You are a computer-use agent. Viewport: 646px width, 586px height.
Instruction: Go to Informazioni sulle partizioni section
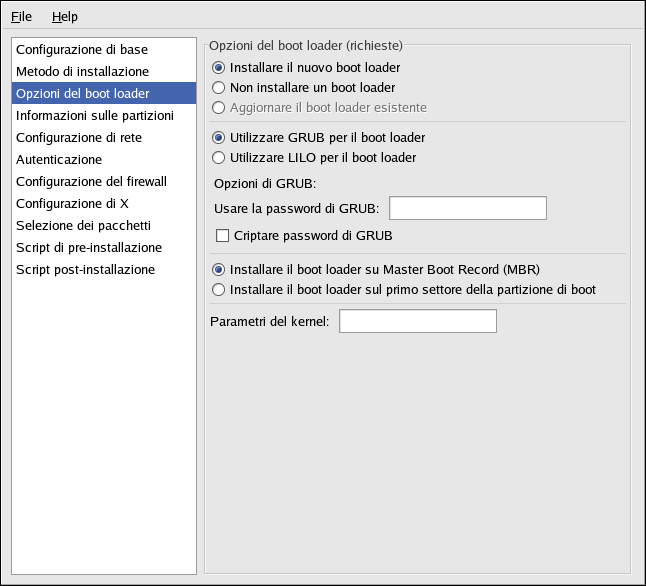coord(104,115)
